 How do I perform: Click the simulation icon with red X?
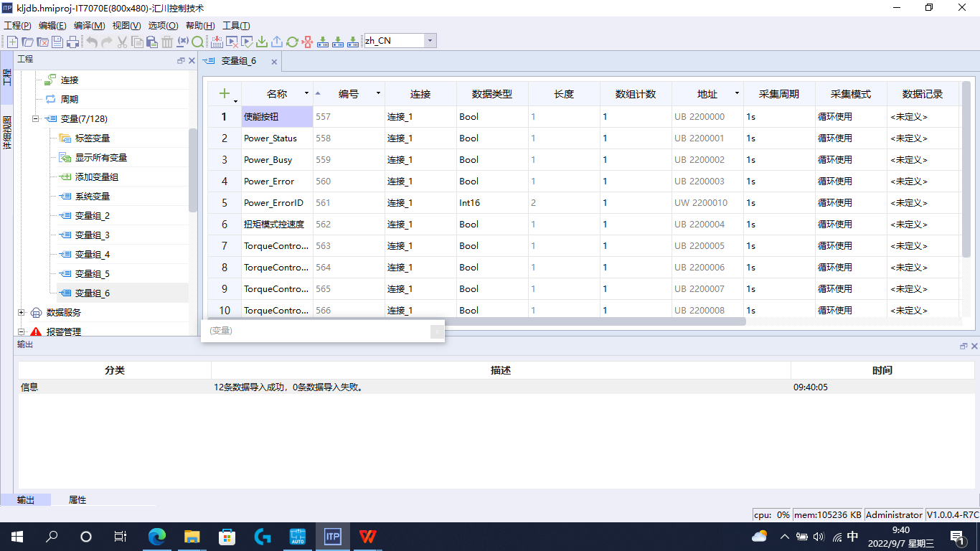232,42
